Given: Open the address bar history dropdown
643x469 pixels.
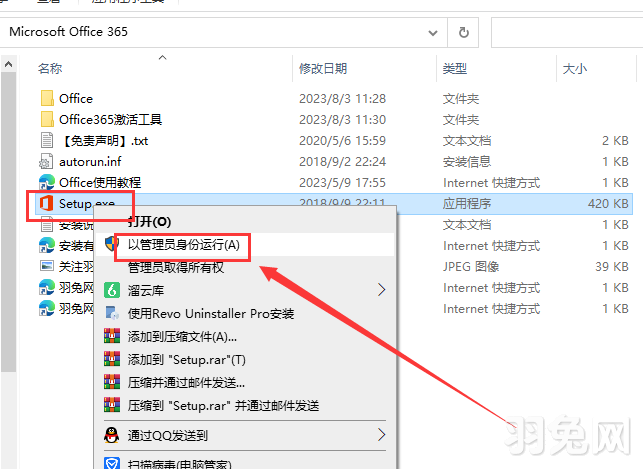Looking at the screenshot, I should [x=433, y=32].
